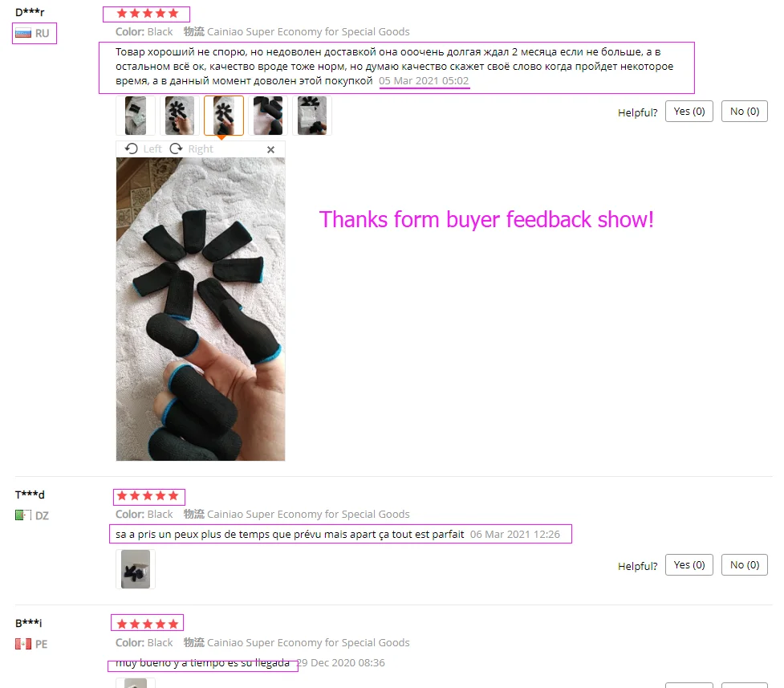Vote Yes on T***d's review
Image resolution: width=784 pixels, height=688 pixels.
(689, 565)
